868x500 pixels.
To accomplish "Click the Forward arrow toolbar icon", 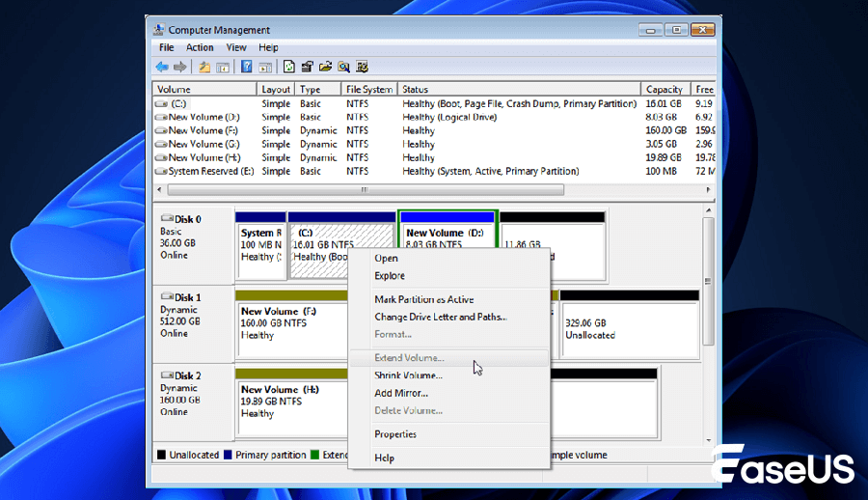I will click(x=179, y=67).
